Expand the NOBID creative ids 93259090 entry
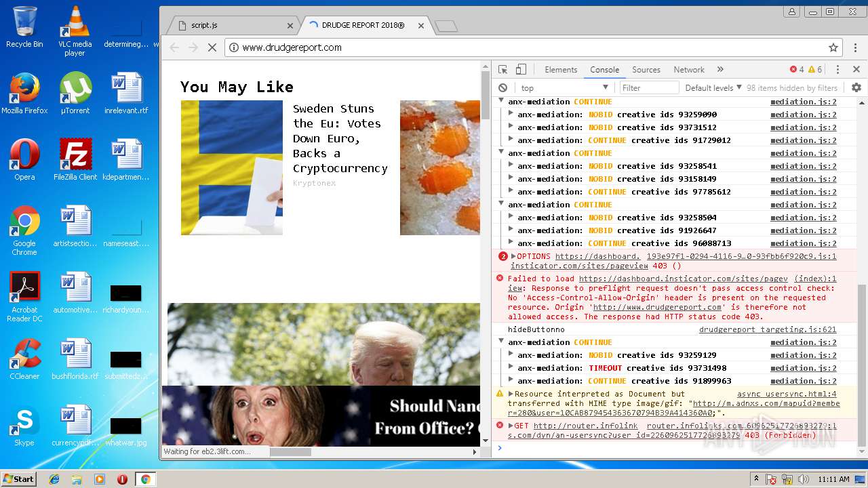The width and height of the screenshot is (868, 488). coord(511,115)
